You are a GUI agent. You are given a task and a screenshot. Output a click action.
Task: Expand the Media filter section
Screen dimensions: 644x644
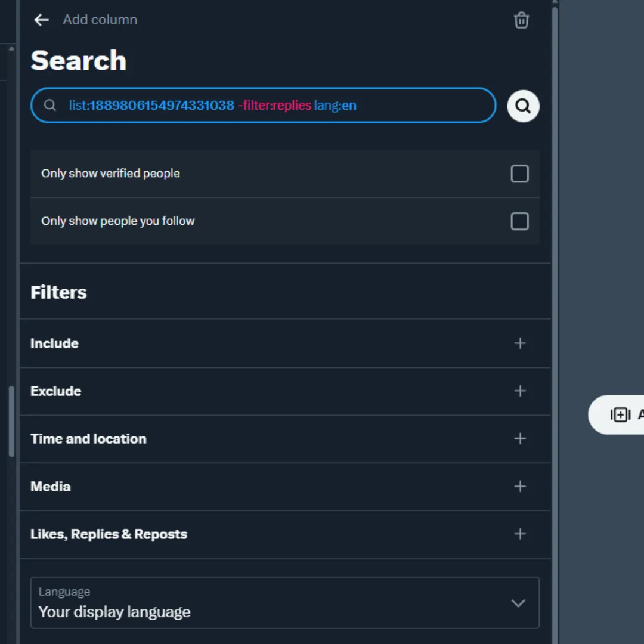pos(519,487)
